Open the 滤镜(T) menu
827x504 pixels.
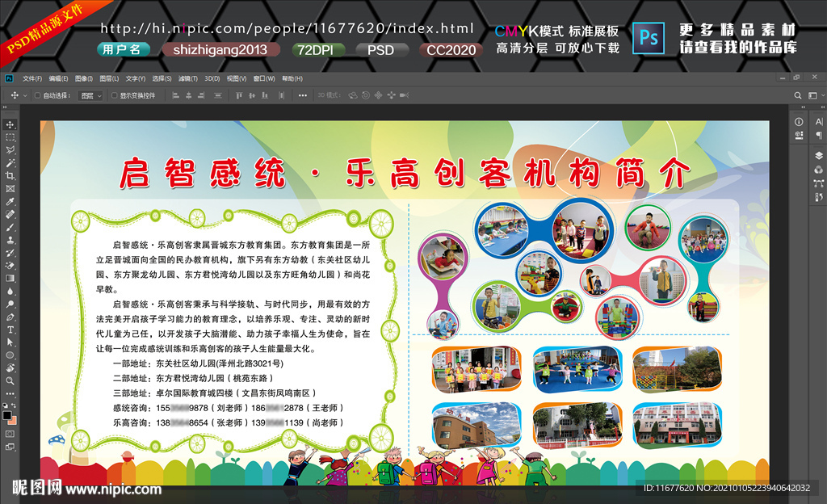point(187,78)
